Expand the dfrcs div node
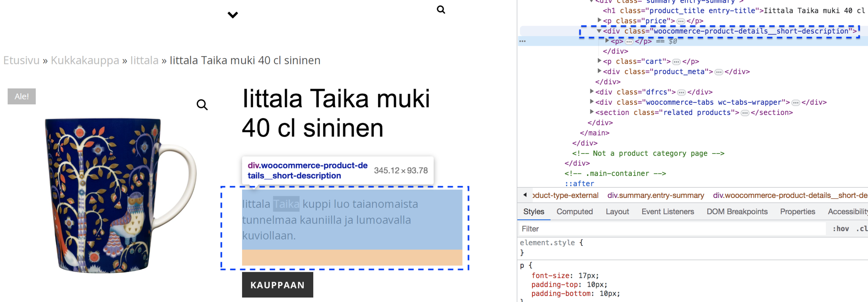The image size is (868, 302). (592, 92)
